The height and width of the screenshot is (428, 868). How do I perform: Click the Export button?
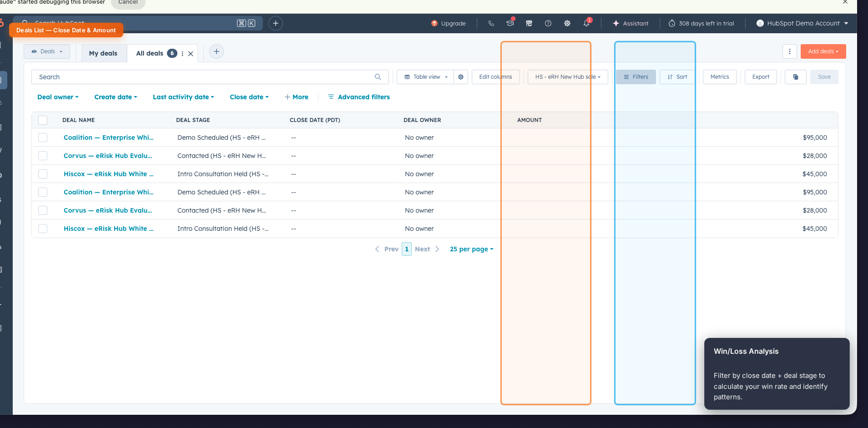coord(761,77)
